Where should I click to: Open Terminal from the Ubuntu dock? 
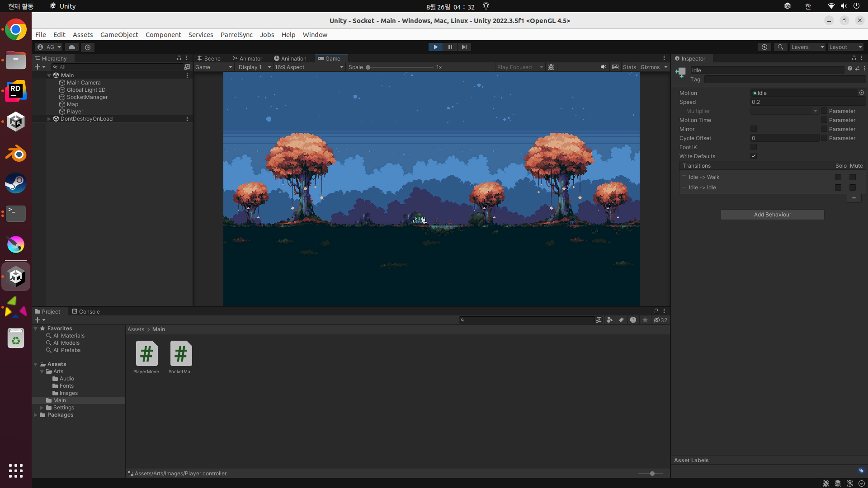click(x=16, y=214)
